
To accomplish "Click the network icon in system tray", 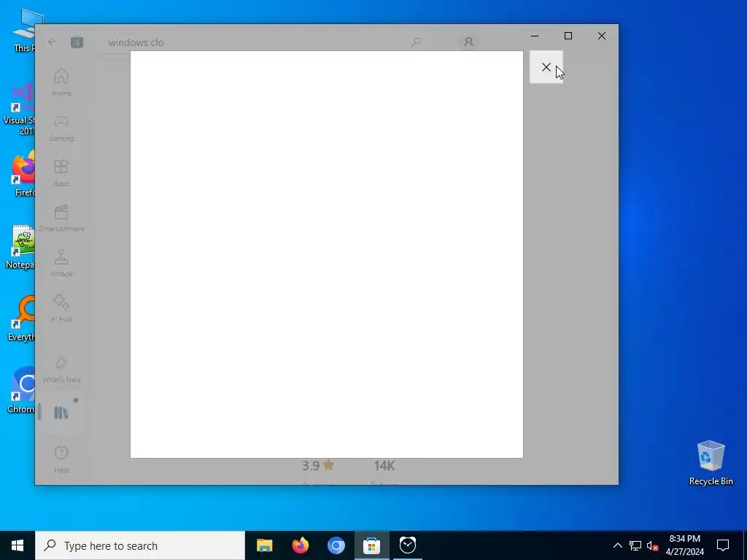I will click(635, 545).
